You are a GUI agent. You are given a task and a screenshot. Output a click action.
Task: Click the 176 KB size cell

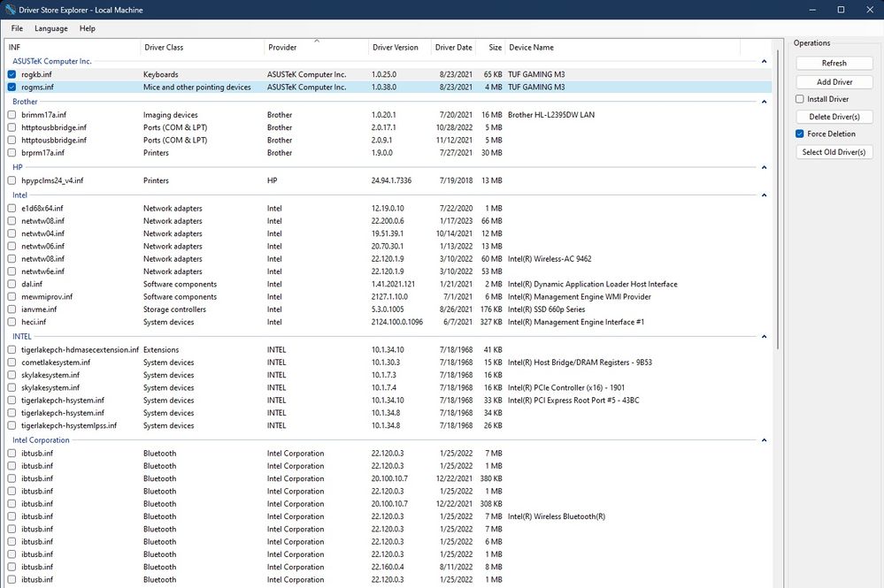pos(491,309)
